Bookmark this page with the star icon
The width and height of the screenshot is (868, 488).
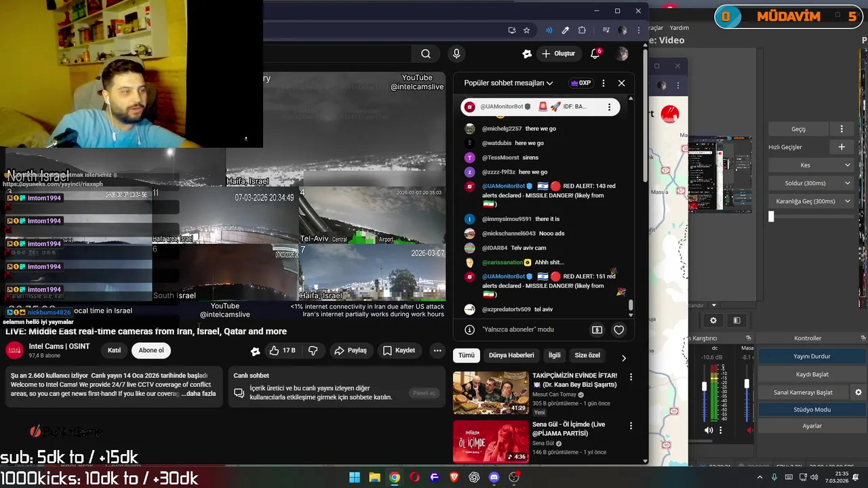click(526, 30)
